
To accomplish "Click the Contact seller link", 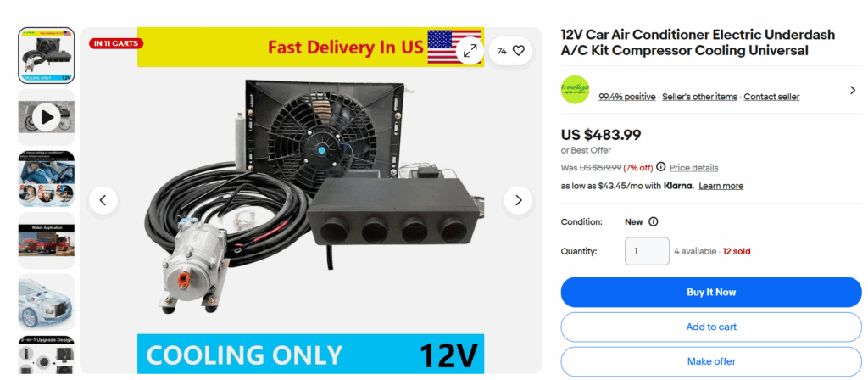I will pos(771,97).
